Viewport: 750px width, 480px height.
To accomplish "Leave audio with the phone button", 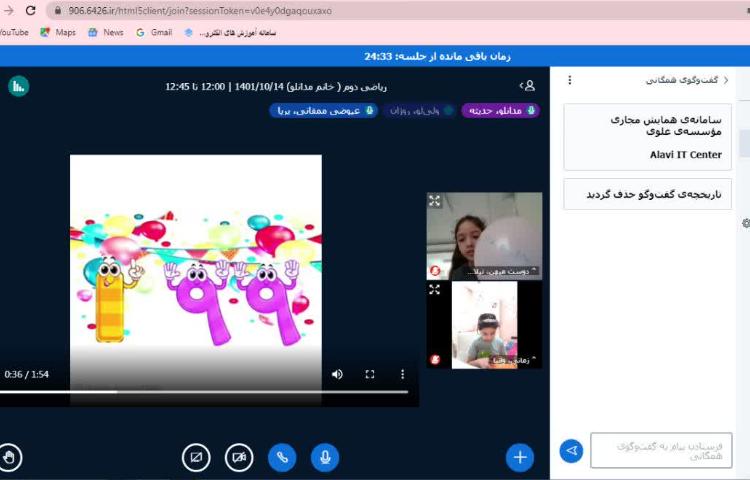I will tap(282, 458).
